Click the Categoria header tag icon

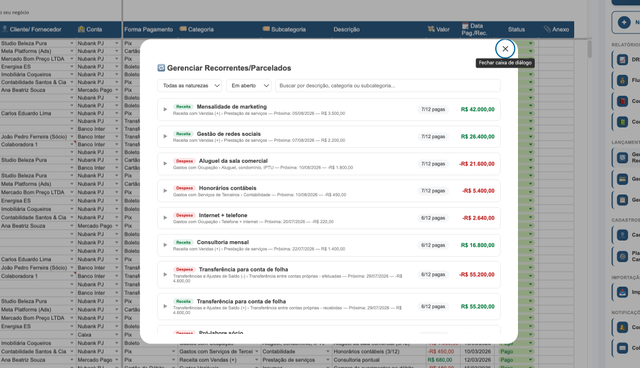[x=183, y=29]
